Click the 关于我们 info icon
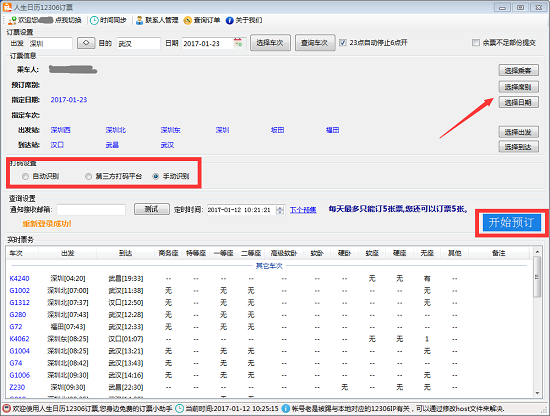 coord(229,20)
